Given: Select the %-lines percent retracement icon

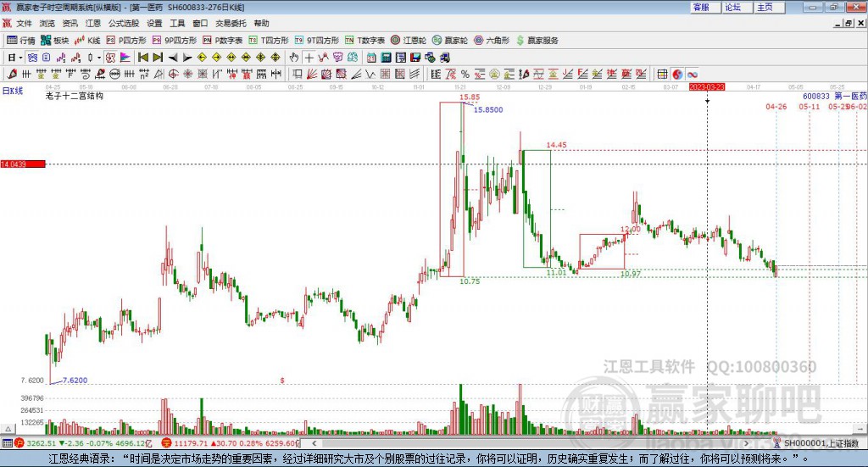Looking at the screenshot, I should pyautogui.click(x=480, y=74).
